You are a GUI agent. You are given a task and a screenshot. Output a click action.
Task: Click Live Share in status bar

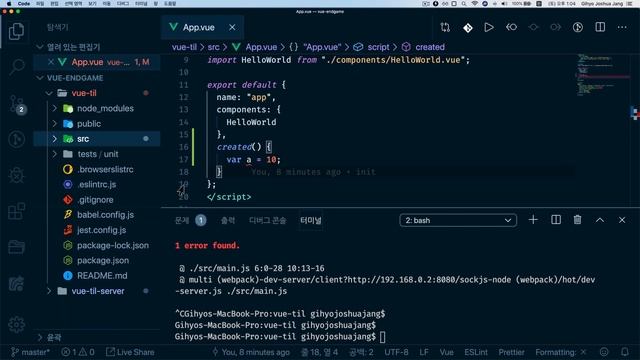pyautogui.click(x=130, y=352)
